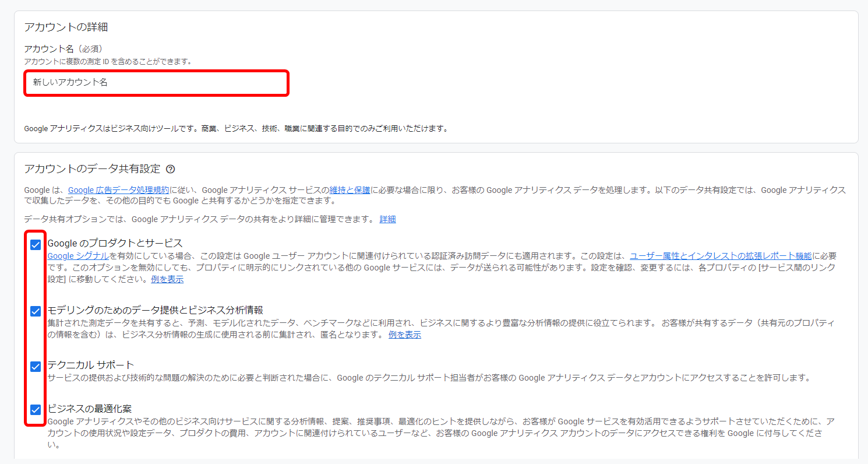Toggle the Google のプロダクトとサービス checkbox
Viewport: 868px width, 464px height.
36,245
